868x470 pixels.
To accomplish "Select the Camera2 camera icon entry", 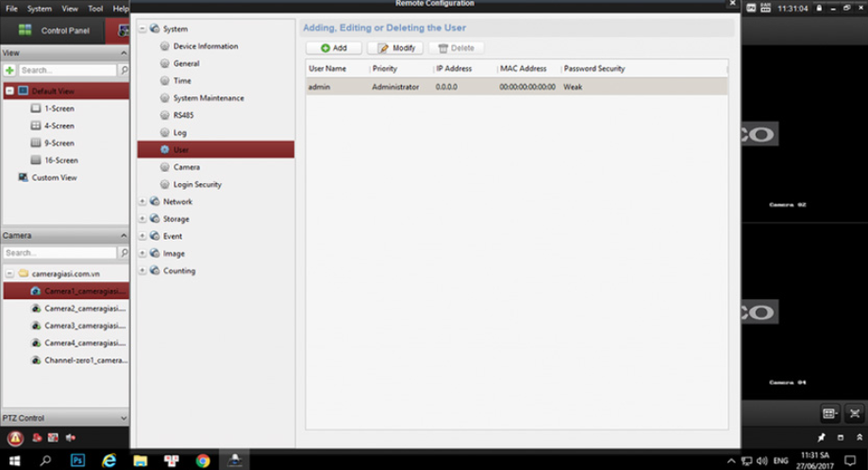I will 36,309.
